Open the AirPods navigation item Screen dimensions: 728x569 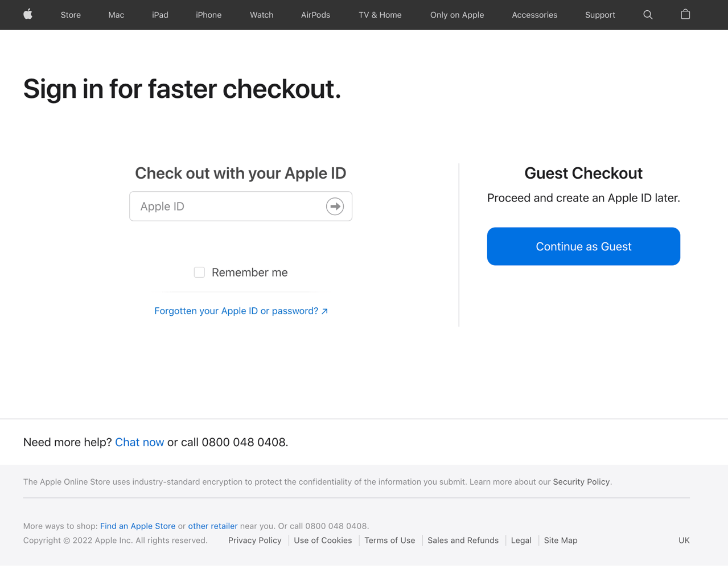coord(315,15)
